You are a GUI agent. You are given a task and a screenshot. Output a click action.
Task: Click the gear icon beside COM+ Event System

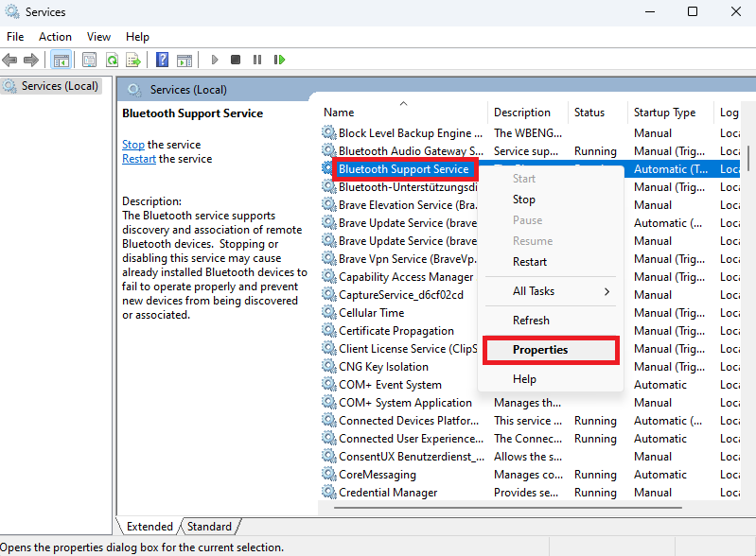(x=329, y=384)
